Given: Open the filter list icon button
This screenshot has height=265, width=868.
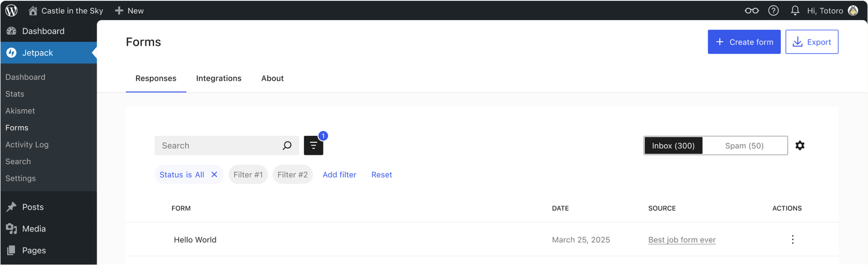Looking at the screenshot, I should point(314,146).
